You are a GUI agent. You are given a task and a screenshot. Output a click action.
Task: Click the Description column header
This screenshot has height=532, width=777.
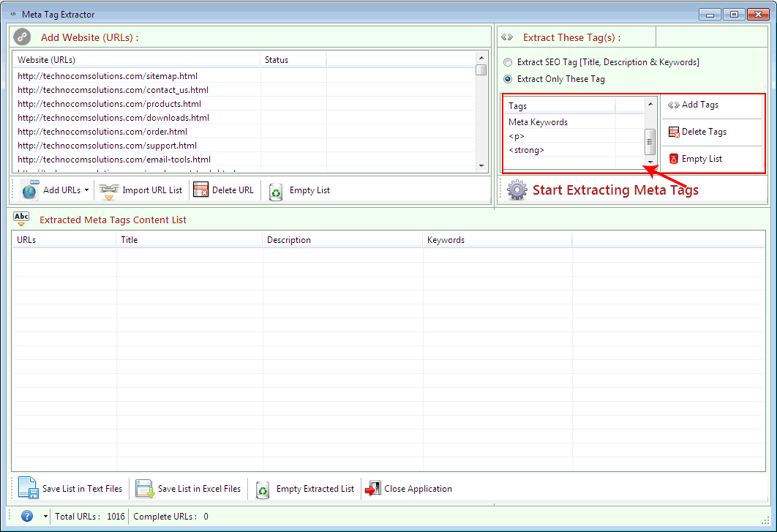[x=342, y=240]
